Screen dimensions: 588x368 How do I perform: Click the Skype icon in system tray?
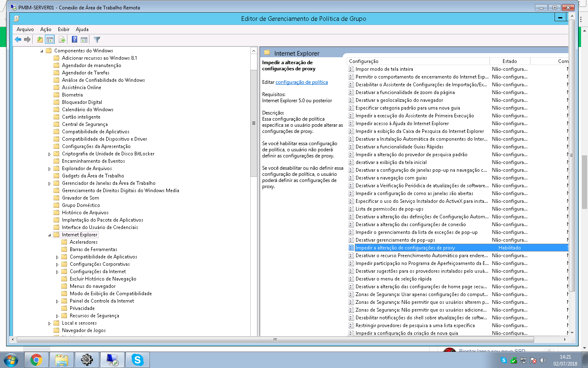503,360
